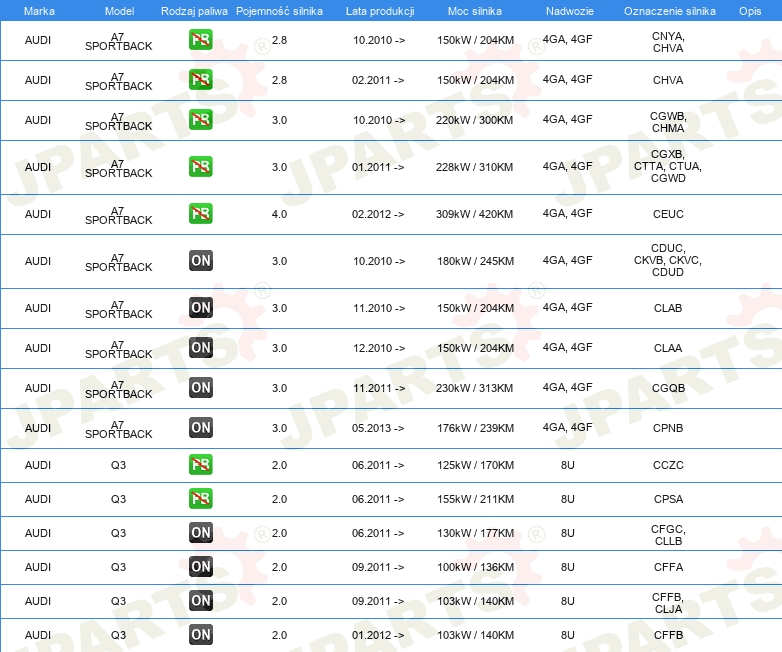
Task: Click the 100kW / 136KM power value
Action: pos(475,567)
